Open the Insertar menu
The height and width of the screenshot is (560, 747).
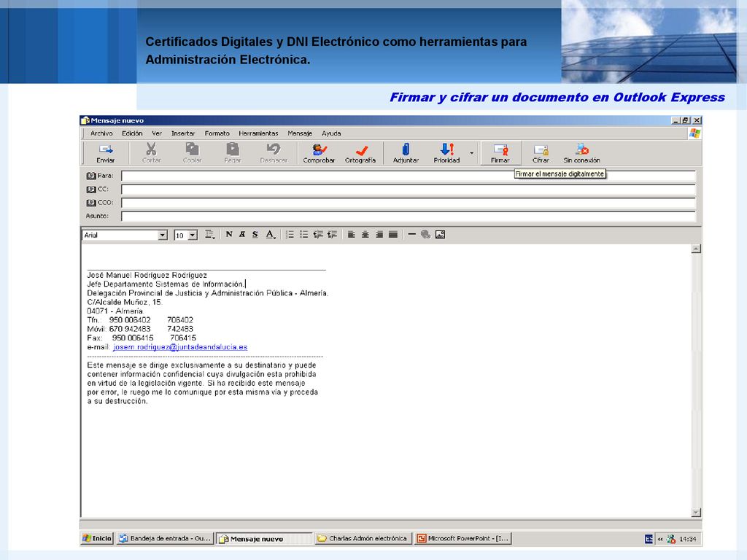[x=183, y=133]
